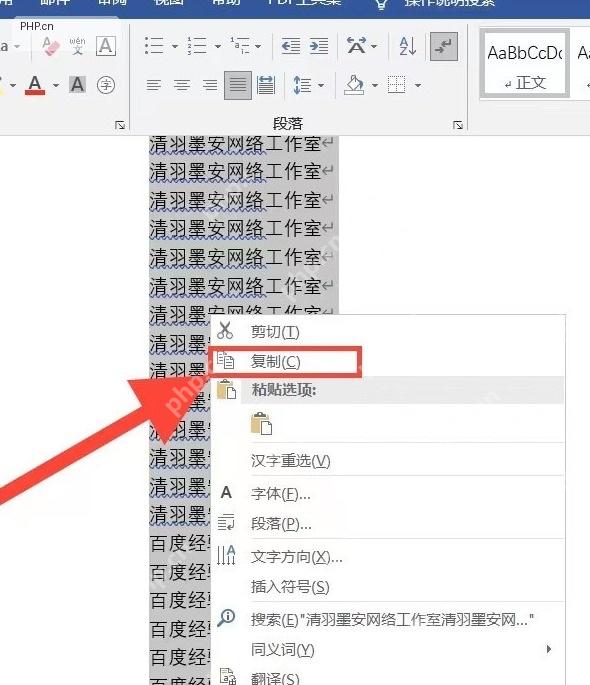Image resolution: width=590 pixels, height=685 pixels.
Task: Click the red Font Color A icon
Action: click(35, 85)
